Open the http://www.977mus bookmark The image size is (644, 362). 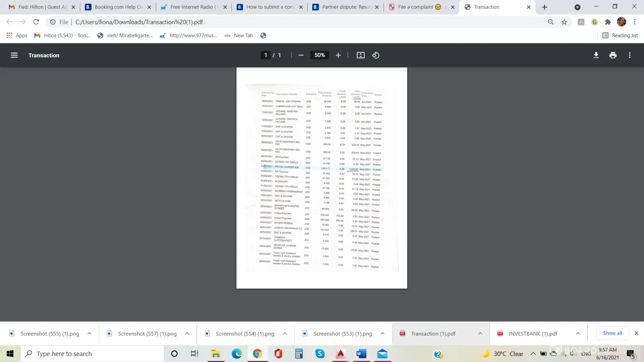click(x=188, y=35)
